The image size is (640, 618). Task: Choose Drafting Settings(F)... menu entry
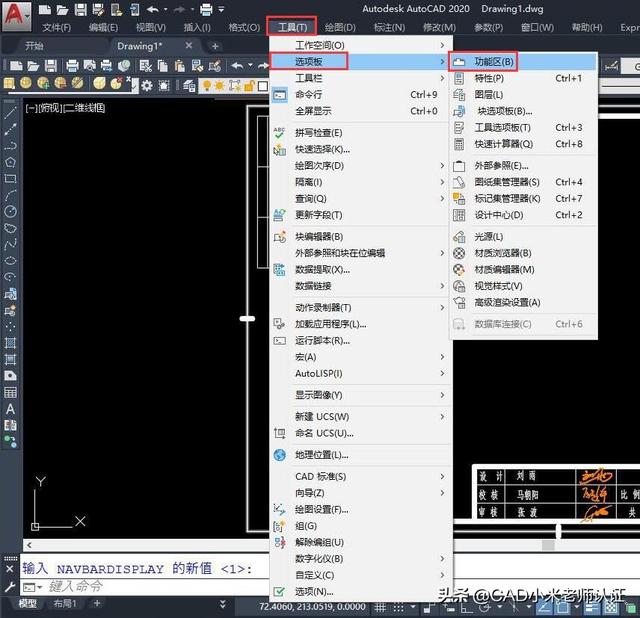(322, 509)
